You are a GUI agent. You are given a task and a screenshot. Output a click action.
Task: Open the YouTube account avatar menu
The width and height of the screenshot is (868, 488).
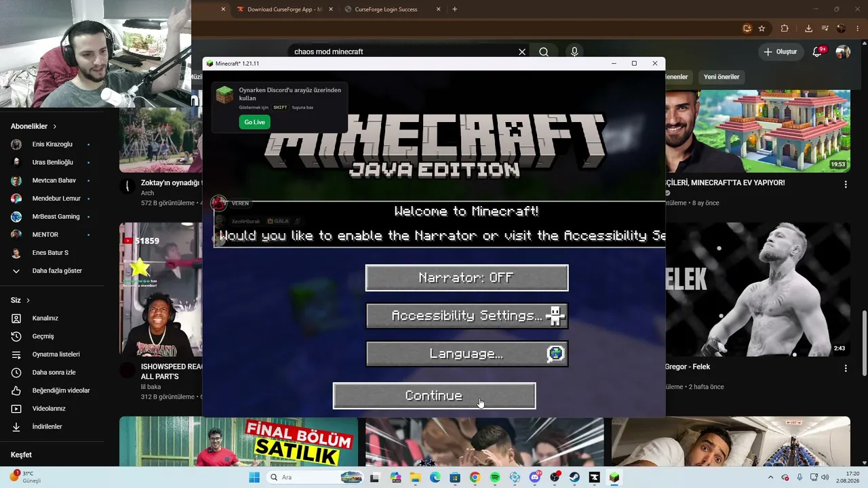tap(843, 52)
